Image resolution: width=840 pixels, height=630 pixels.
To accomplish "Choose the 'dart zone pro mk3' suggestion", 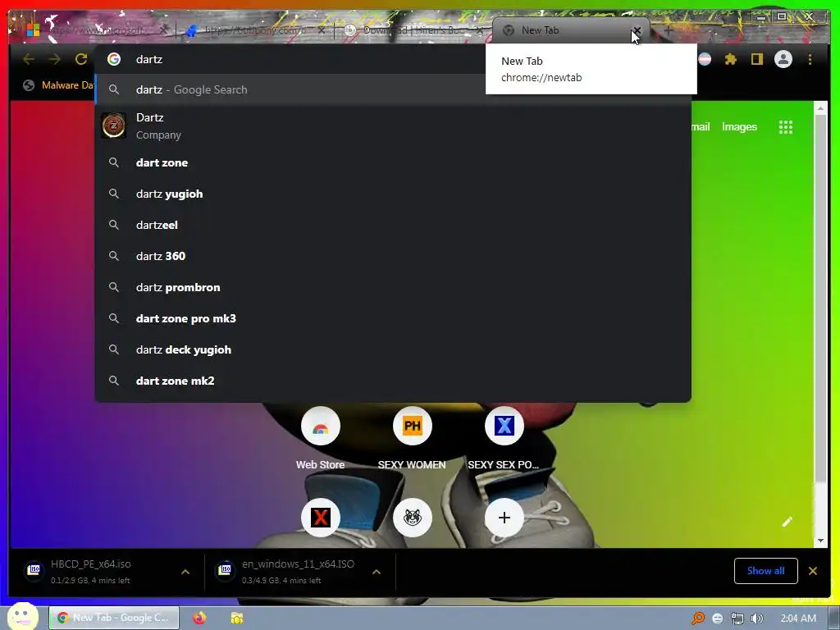I will (393, 318).
